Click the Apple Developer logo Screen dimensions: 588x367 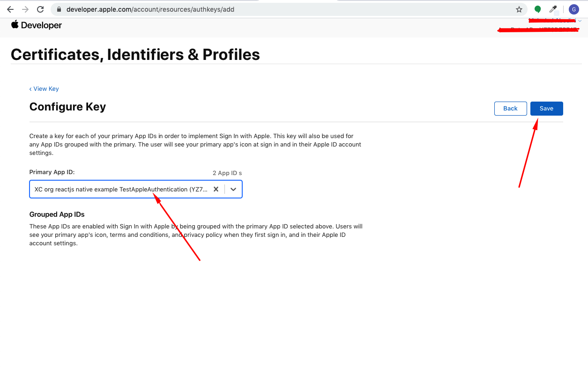point(37,25)
